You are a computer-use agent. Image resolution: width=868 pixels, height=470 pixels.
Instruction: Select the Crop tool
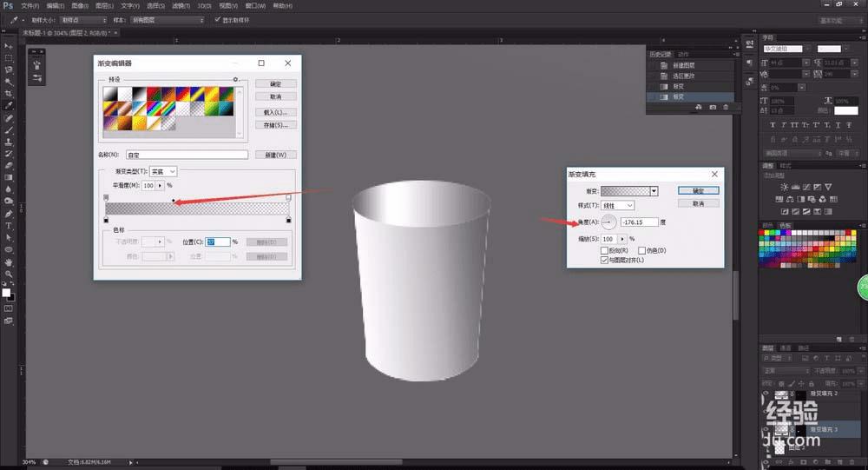(x=9, y=93)
